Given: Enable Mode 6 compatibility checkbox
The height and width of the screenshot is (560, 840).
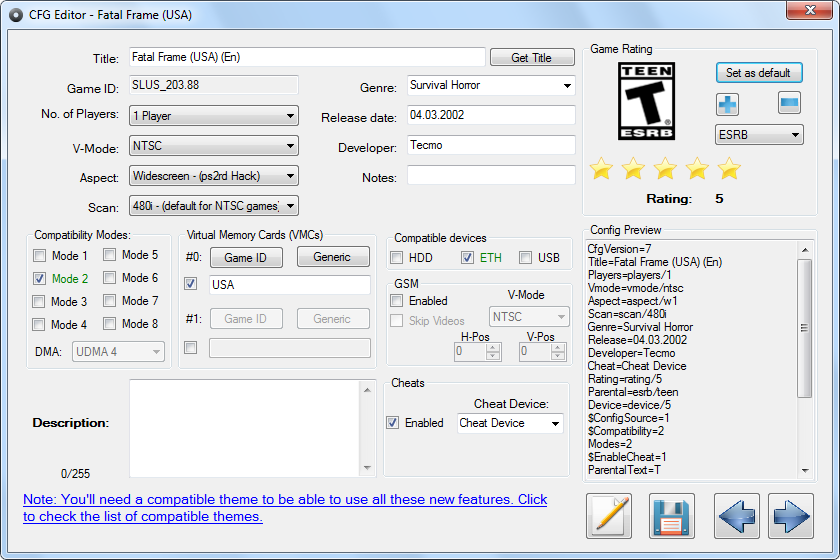Looking at the screenshot, I should [109, 278].
